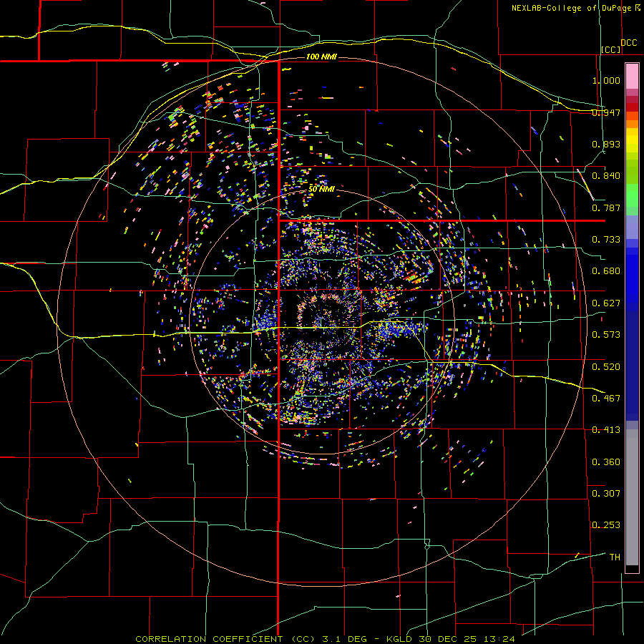644x644 pixels.
Task: Click the DCC label above the color scale
Action: [x=629, y=43]
